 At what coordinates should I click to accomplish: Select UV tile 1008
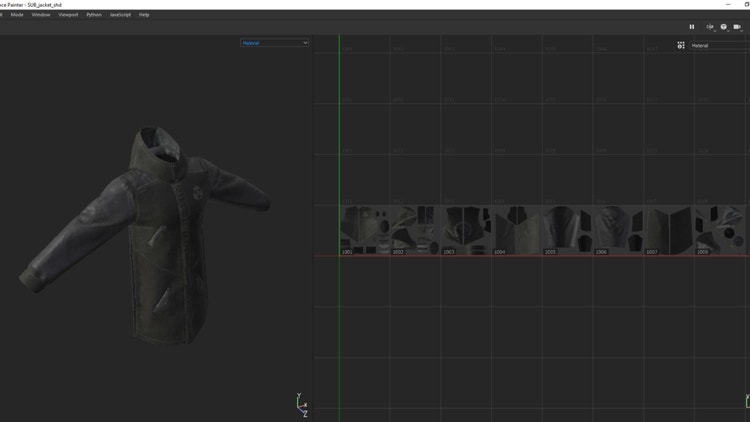(x=719, y=230)
